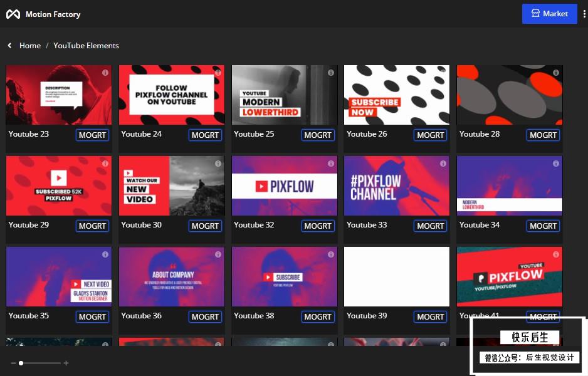Screen dimensions: 588x376
Task: Increase thumbnail size with plus icon
Action: pyautogui.click(x=66, y=363)
